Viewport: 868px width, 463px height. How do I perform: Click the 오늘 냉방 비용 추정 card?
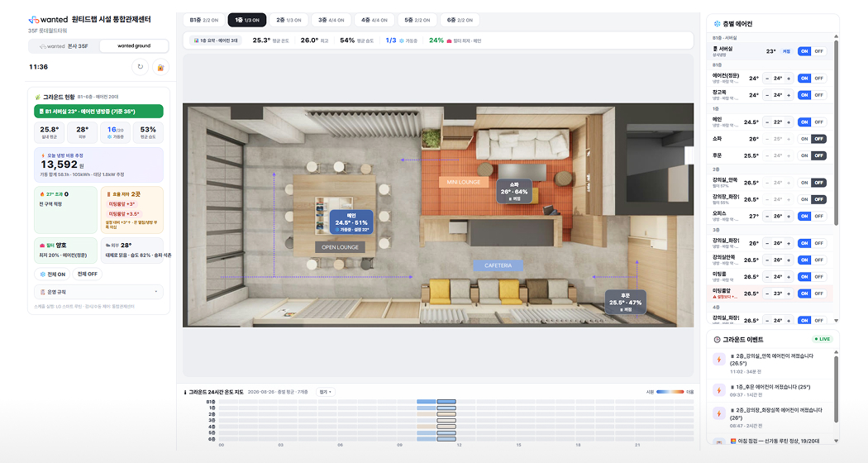click(98, 165)
